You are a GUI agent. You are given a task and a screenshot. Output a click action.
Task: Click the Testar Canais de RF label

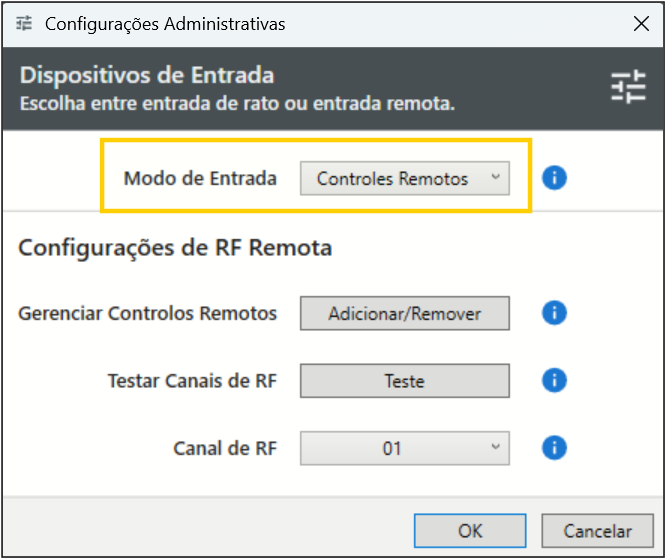(192, 381)
